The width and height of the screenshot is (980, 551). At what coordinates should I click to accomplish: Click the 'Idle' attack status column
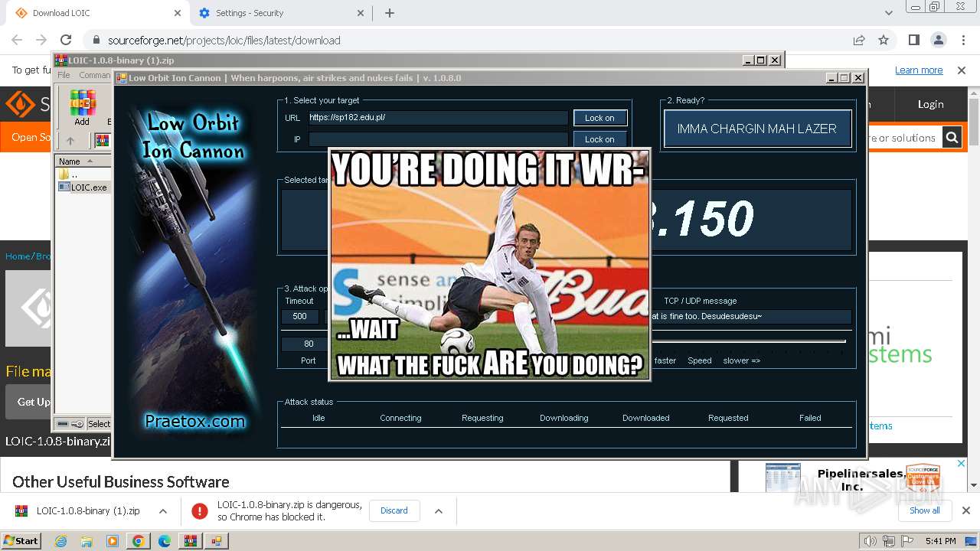point(318,418)
